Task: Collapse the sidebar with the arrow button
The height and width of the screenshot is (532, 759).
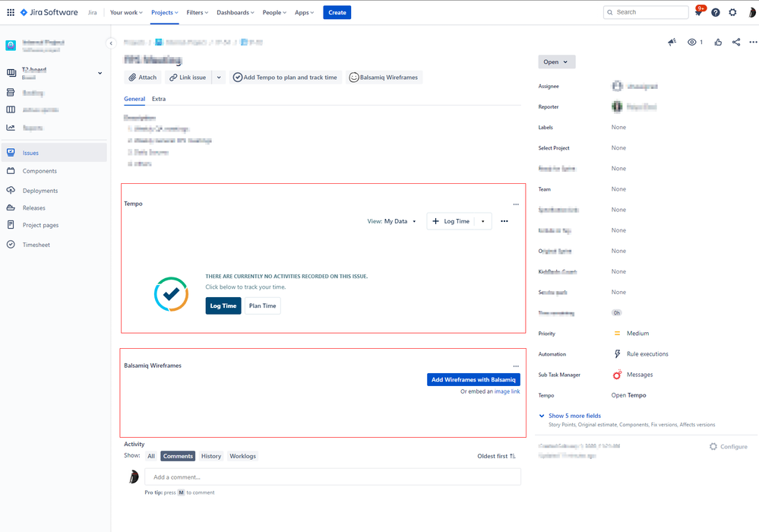Action: pyautogui.click(x=111, y=43)
